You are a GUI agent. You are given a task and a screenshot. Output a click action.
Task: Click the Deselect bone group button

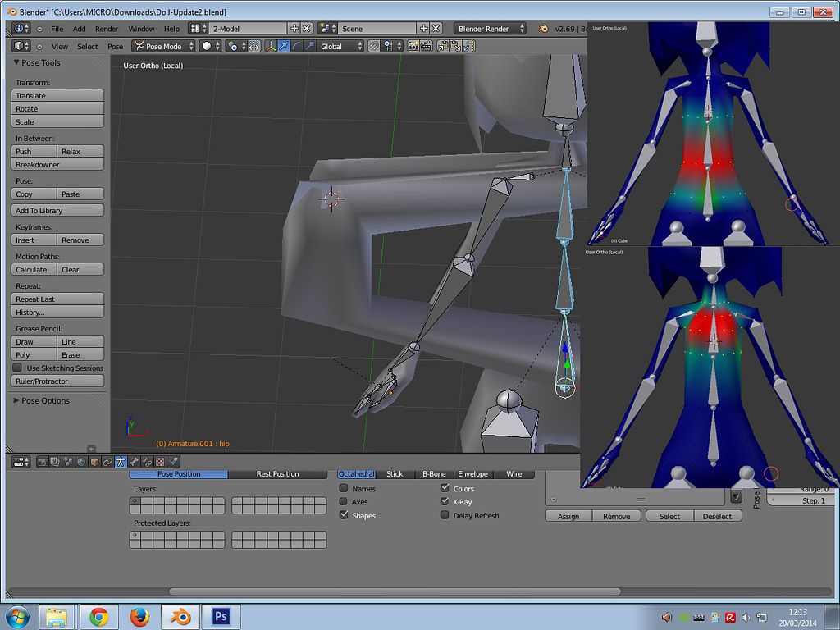coord(717,516)
